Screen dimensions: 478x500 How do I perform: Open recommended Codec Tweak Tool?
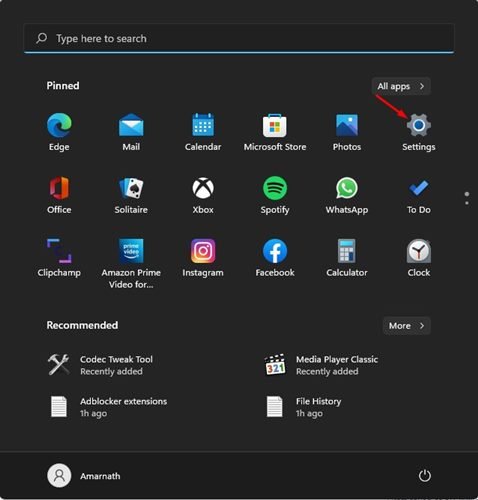(x=100, y=365)
